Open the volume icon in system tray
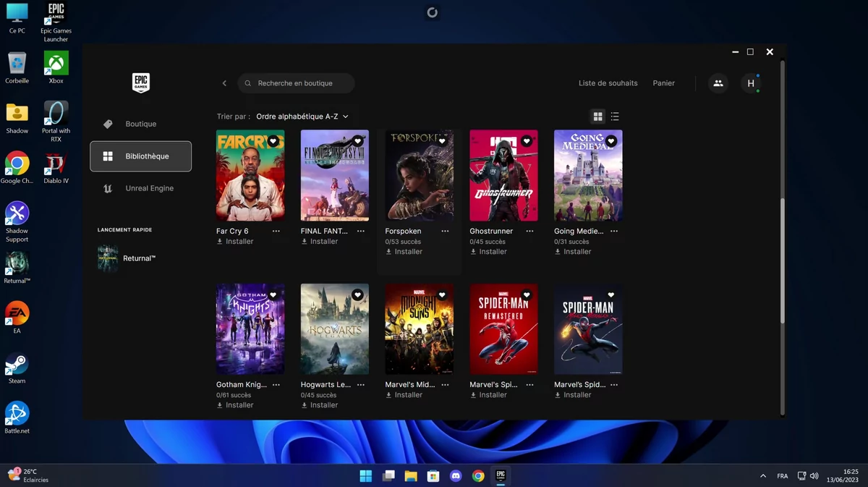This screenshot has height=487, width=868. pos(814,476)
